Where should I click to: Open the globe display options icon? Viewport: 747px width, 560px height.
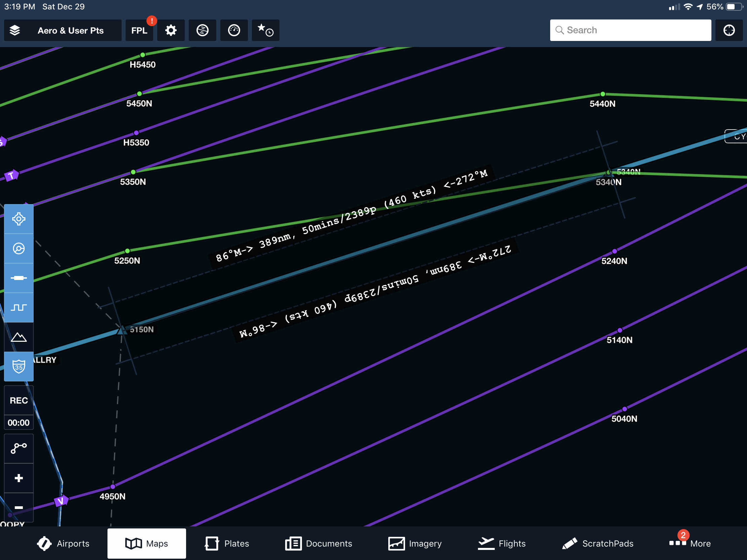click(x=202, y=30)
